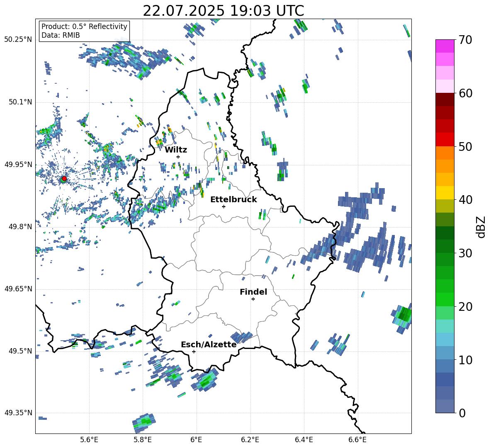This screenshot has width=491, height=448.
Task: Click the 49.8°N latitude label
Action: pos(20,227)
